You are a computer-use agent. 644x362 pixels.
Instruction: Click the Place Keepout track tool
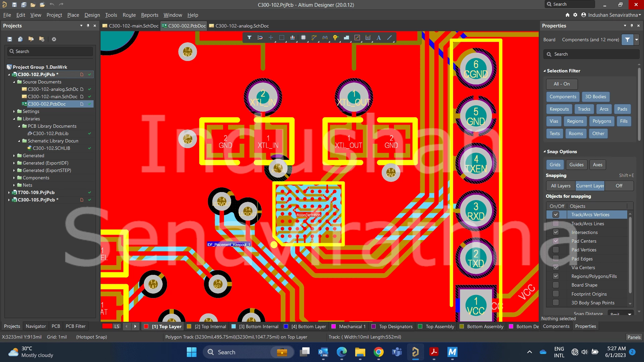(357, 38)
